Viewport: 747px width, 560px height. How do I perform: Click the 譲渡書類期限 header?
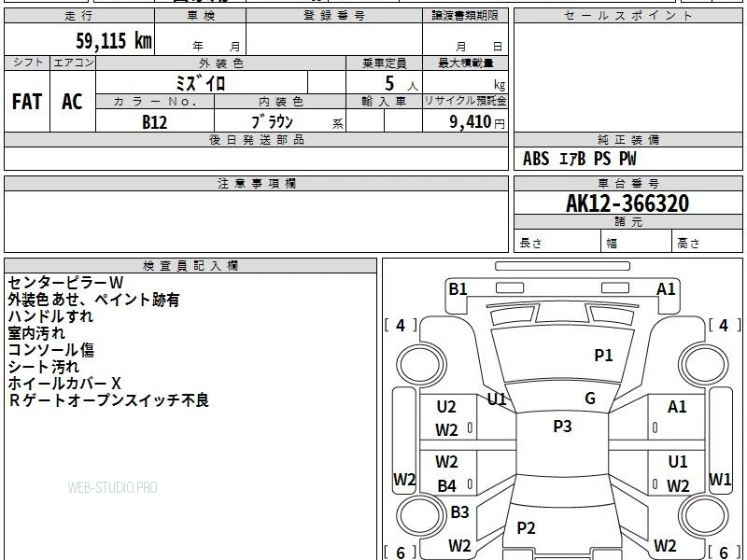click(465, 16)
